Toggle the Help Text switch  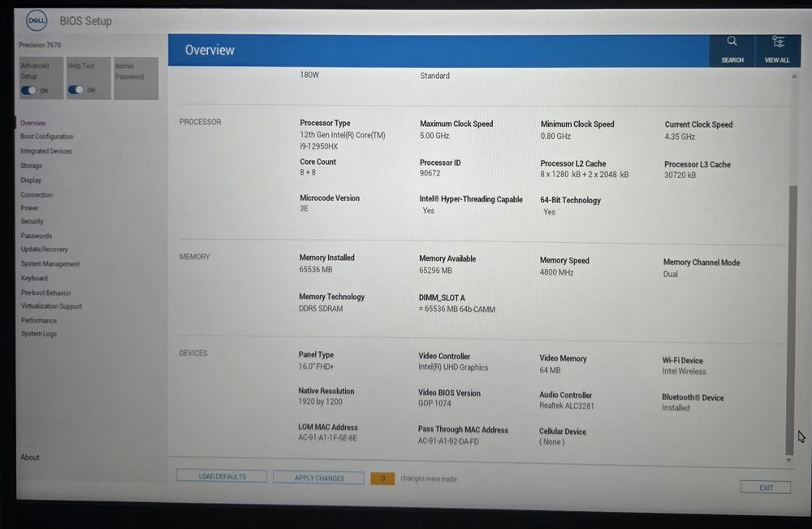(76, 89)
